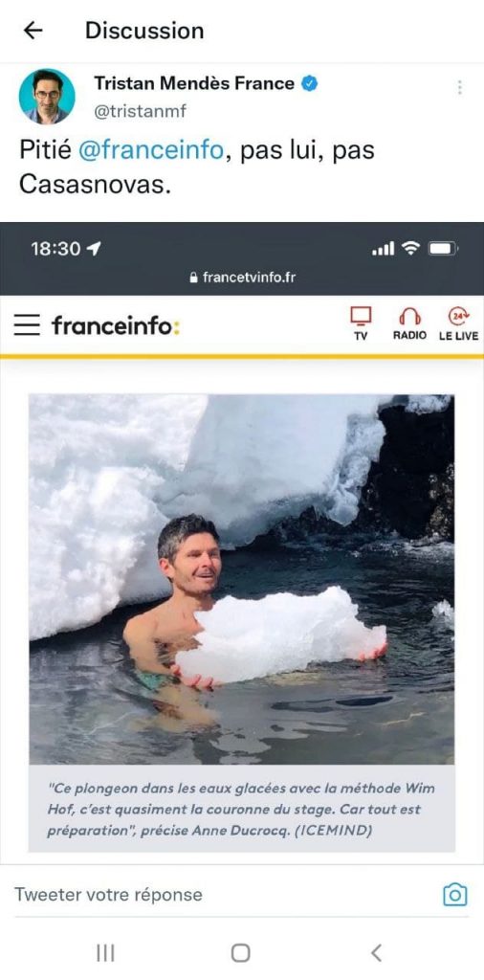Open the tweet's three-dot options menu
Screen dimensions: 484x980
[x=460, y=87]
